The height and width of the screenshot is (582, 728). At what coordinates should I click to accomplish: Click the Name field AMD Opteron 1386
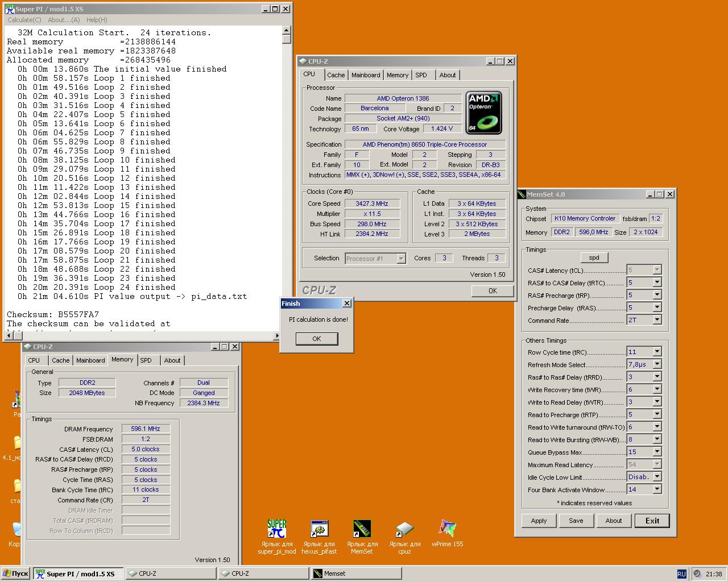403,98
